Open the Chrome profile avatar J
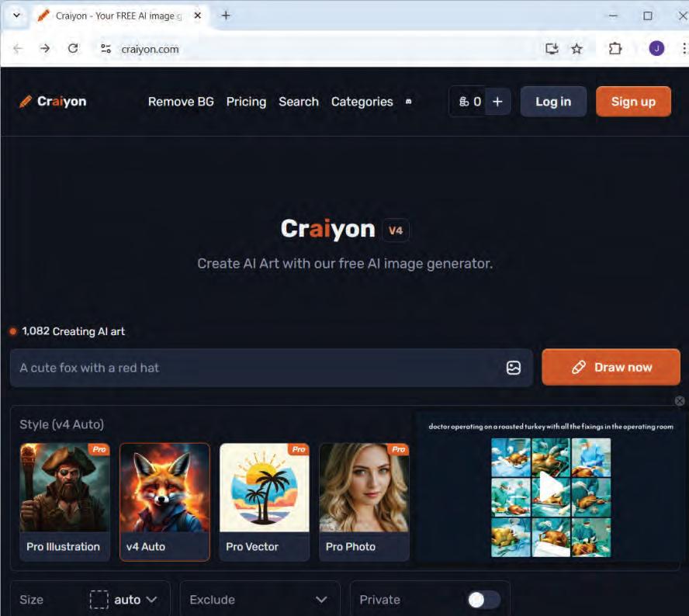This screenshot has width=689, height=616. [656, 48]
